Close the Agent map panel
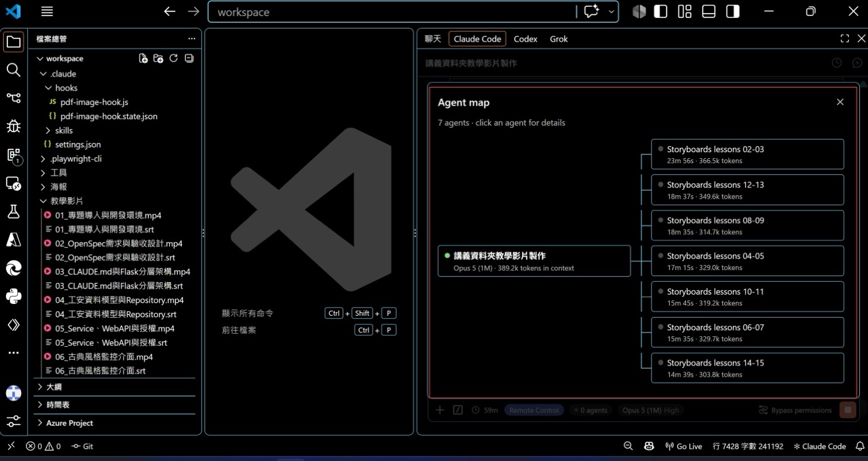 click(840, 102)
